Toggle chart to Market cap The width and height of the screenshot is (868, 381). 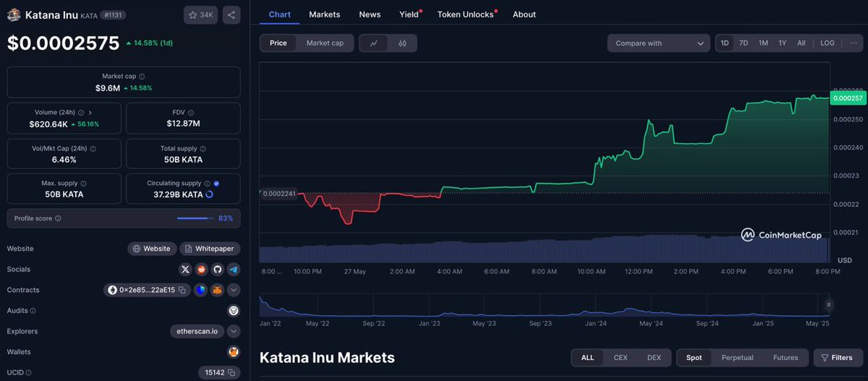pyautogui.click(x=325, y=43)
